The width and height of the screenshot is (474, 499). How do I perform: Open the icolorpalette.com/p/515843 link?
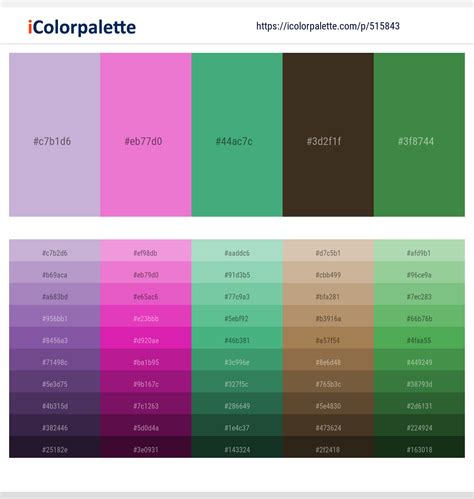click(x=328, y=26)
